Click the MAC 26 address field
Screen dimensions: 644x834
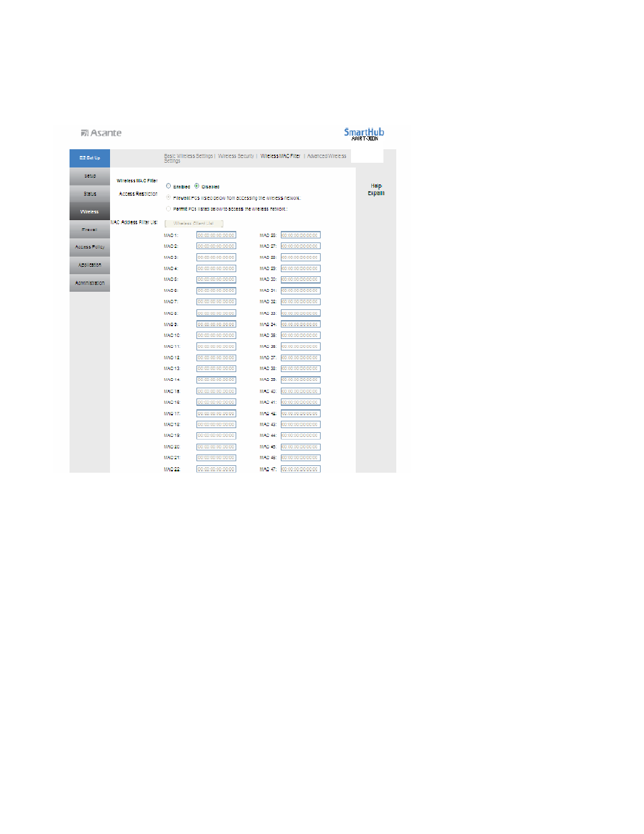pos(300,235)
